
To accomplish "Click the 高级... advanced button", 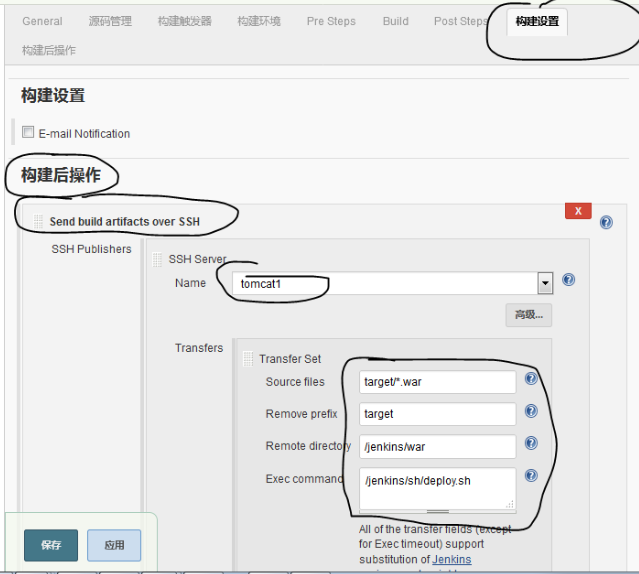I will [x=529, y=315].
